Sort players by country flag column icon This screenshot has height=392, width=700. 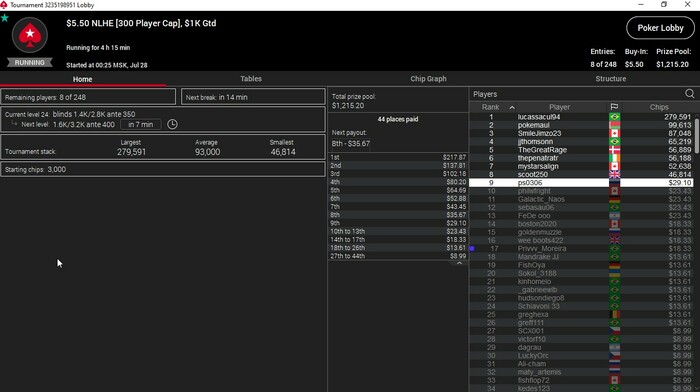tap(614, 107)
